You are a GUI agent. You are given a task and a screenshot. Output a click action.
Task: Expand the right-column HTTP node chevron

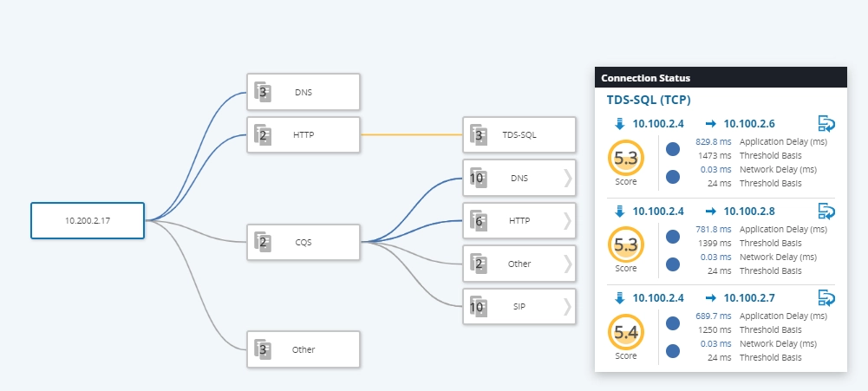coord(567,220)
